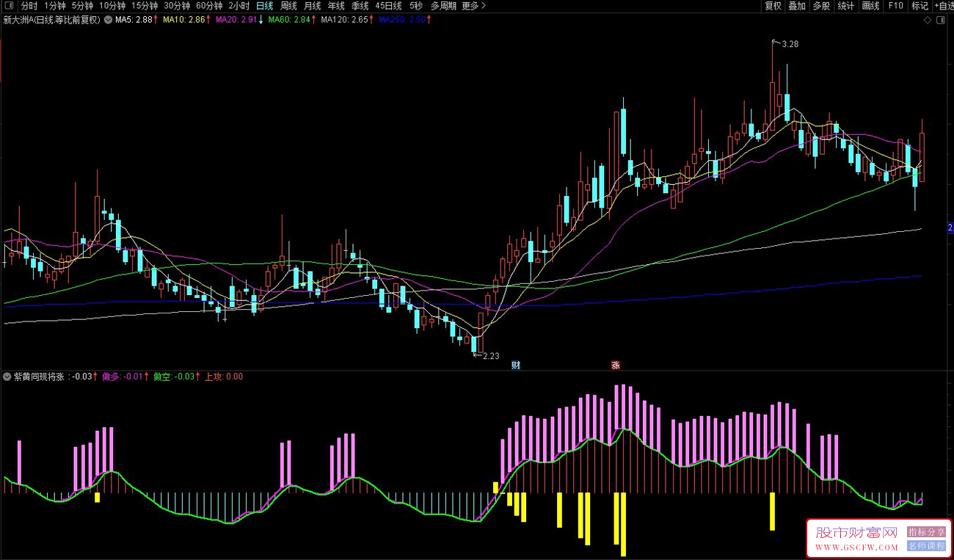
Task: Switch to 月线 monthly chart
Action: pyautogui.click(x=313, y=6)
